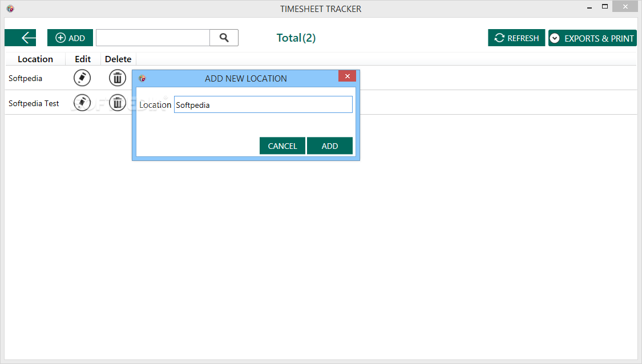This screenshot has height=364, width=642.
Task: Minimize the Timesheet Tracker window
Action: click(x=589, y=7)
